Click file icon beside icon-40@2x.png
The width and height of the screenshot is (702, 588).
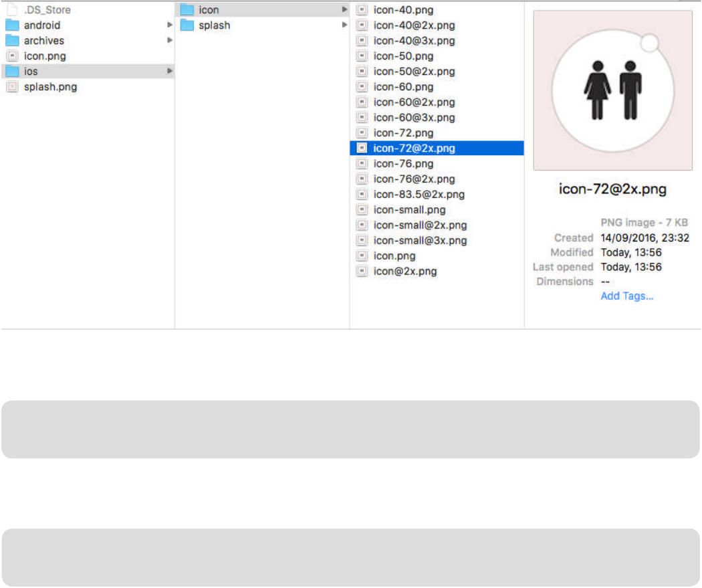coord(362,25)
